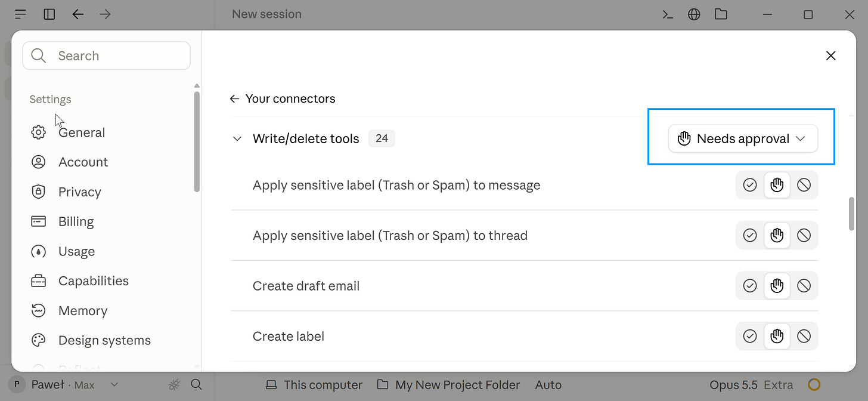Open Design systems settings
Viewport: 868px width, 401px height.
106,340
